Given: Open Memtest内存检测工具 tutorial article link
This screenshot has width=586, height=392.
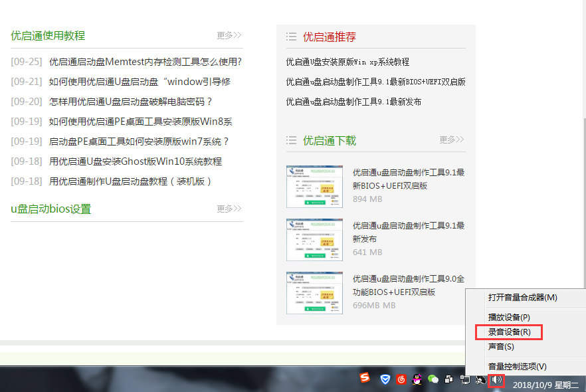Looking at the screenshot, I should 145,62.
